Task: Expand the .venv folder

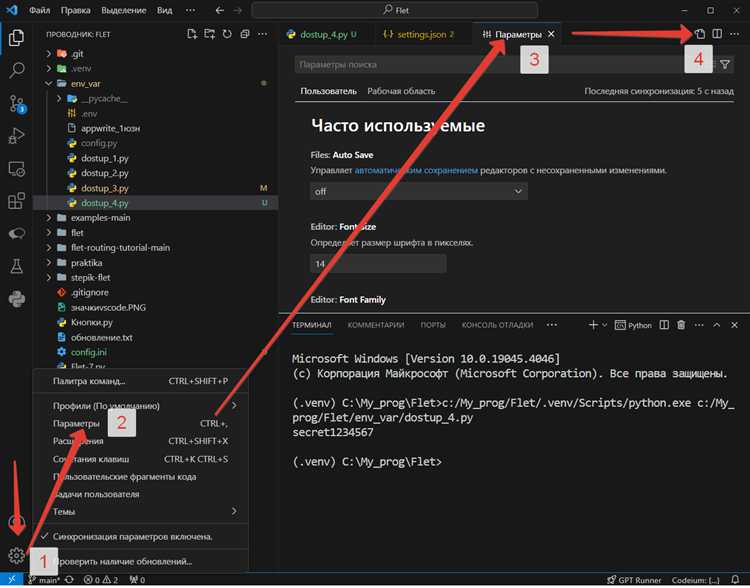Action: click(48, 68)
